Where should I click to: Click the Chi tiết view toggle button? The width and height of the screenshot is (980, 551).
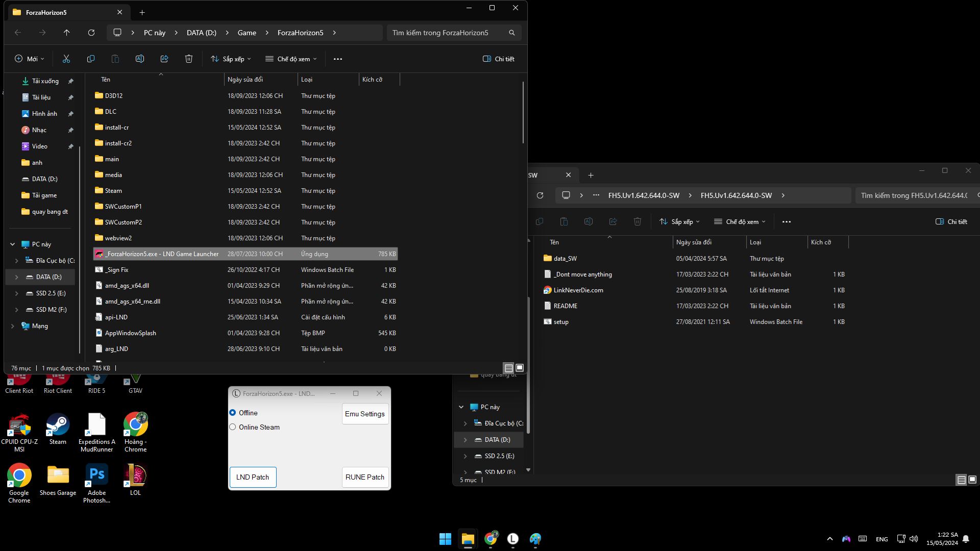[498, 59]
